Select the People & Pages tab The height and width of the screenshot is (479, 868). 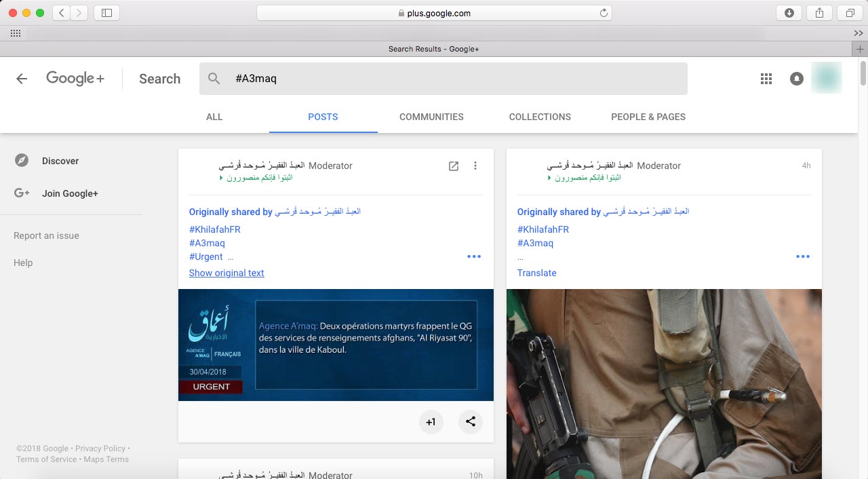(648, 117)
